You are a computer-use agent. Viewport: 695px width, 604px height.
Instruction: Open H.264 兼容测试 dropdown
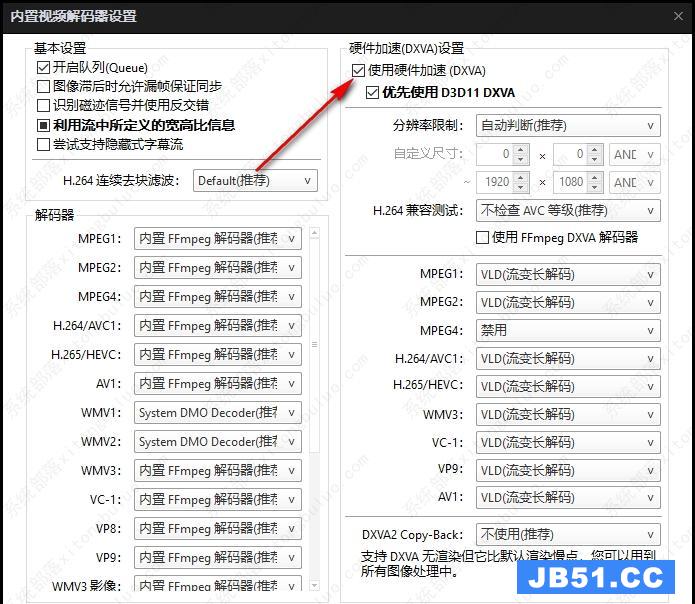coord(567,210)
